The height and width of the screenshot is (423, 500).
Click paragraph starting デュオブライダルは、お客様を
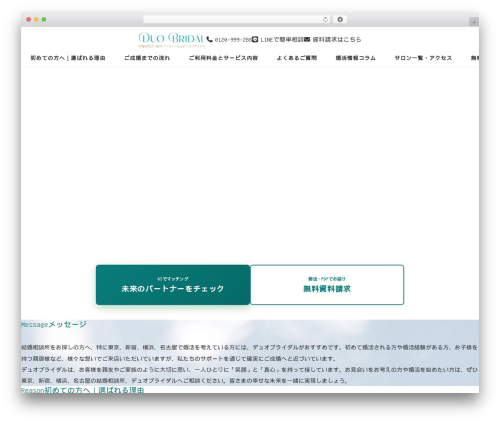coord(249,375)
